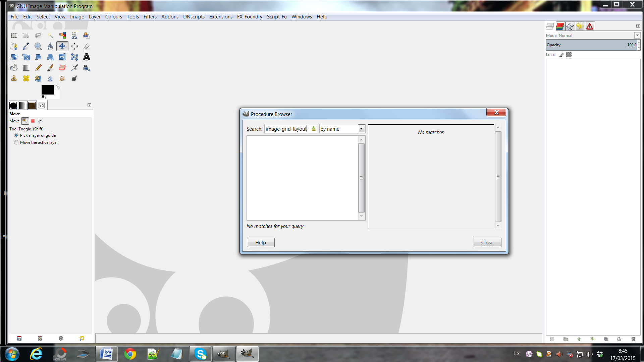644x362 pixels.
Task: Open the tool options dock tab menu
Action: pyautogui.click(x=90, y=105)
